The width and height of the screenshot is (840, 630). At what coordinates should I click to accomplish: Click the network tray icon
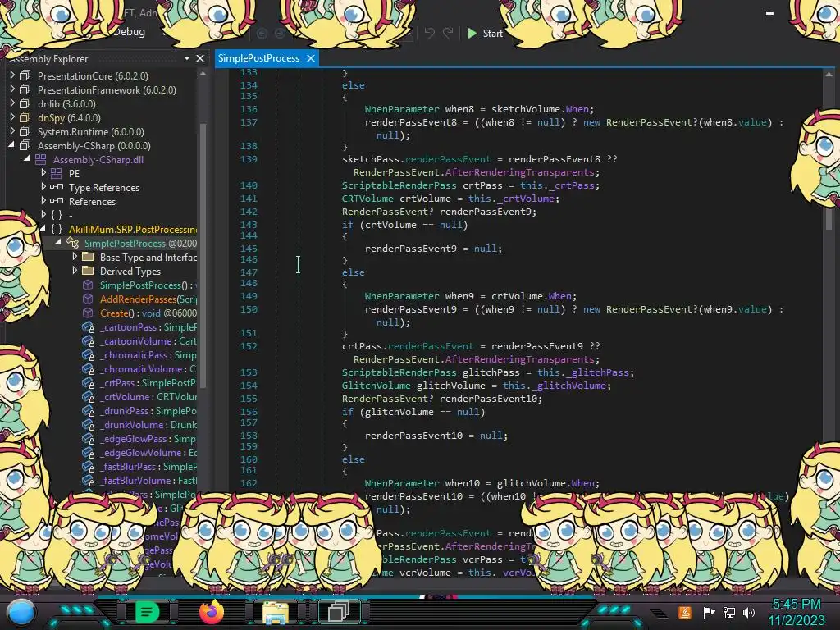click(x=729, y=612)
